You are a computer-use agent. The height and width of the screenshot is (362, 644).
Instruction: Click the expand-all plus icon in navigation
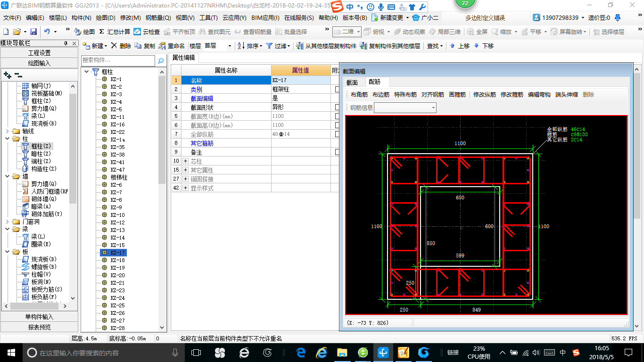coord(7,74)
